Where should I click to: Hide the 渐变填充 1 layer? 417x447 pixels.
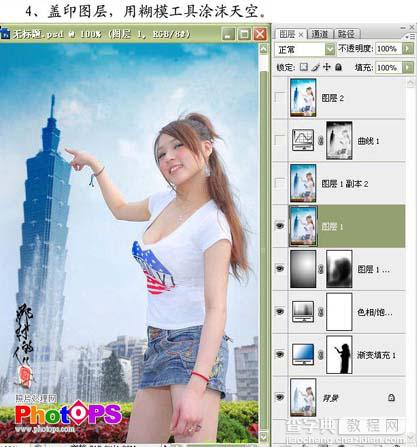click(x=279, y=354)
